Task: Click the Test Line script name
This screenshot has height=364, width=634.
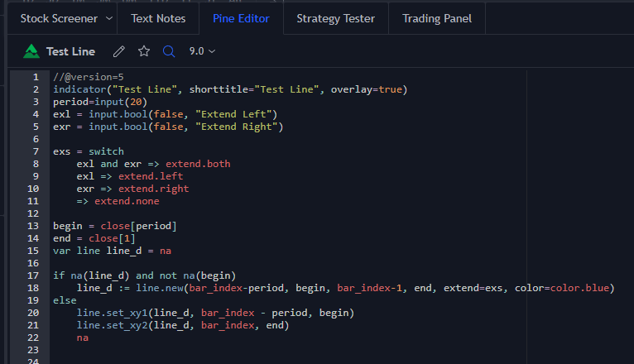Action: pyautogui.click(x=70, y=51)
